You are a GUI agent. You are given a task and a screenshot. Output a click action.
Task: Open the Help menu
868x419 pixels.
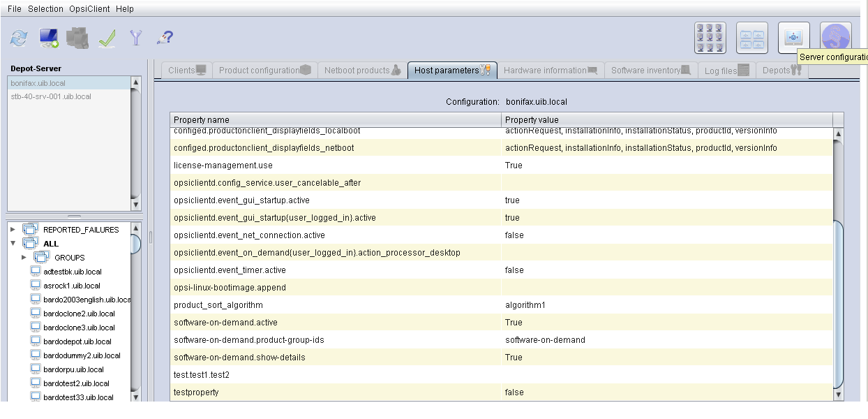[x=125, y=9]
